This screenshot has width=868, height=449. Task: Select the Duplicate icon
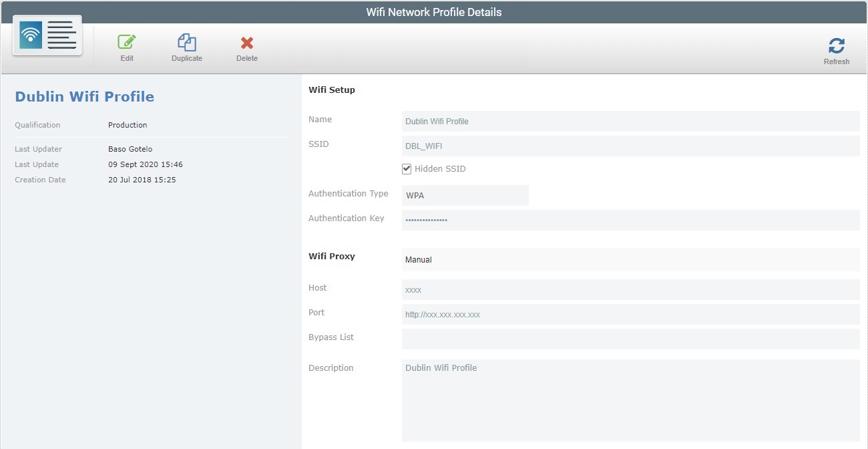[186, 42]
